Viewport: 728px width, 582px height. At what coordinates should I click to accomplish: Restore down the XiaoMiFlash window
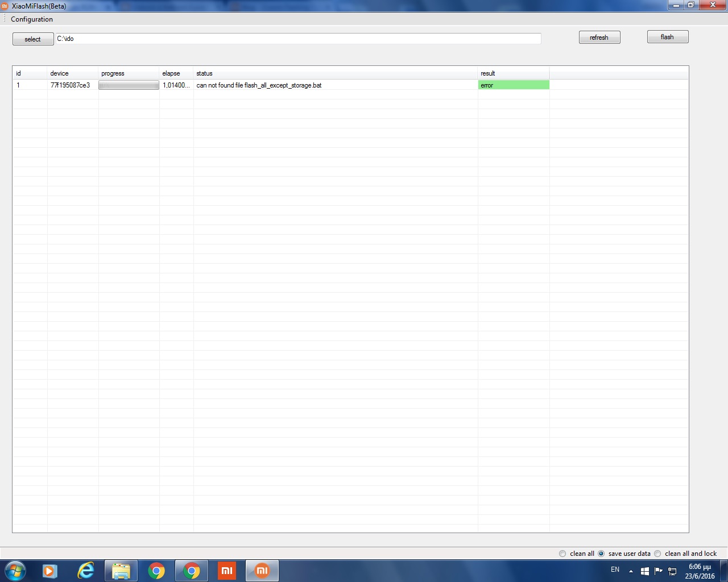pyautogui.click(x=691, y=5)
